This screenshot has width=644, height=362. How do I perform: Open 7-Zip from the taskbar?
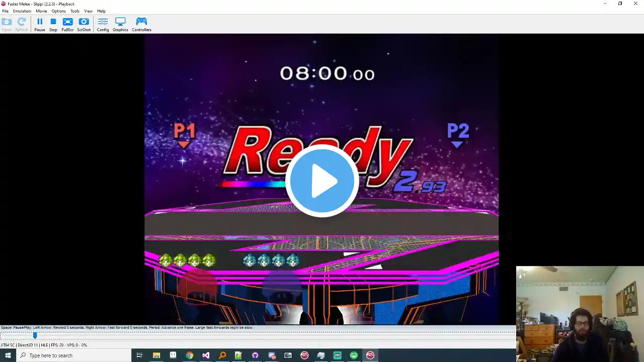point(288,355)
